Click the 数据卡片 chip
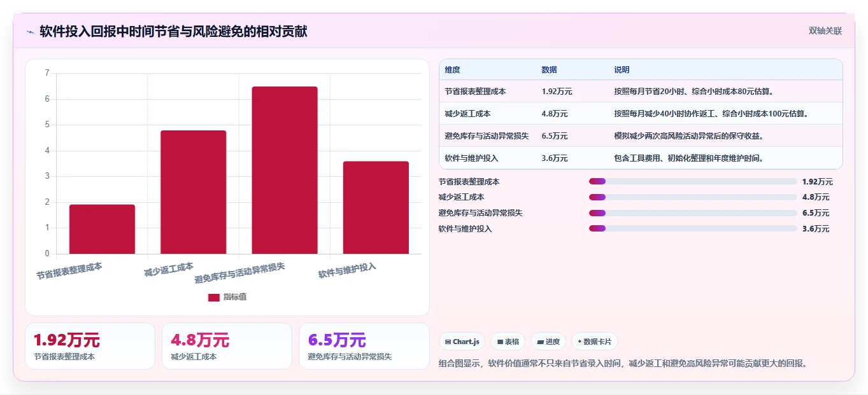This screenshot has height=395, width=868. 594,342
